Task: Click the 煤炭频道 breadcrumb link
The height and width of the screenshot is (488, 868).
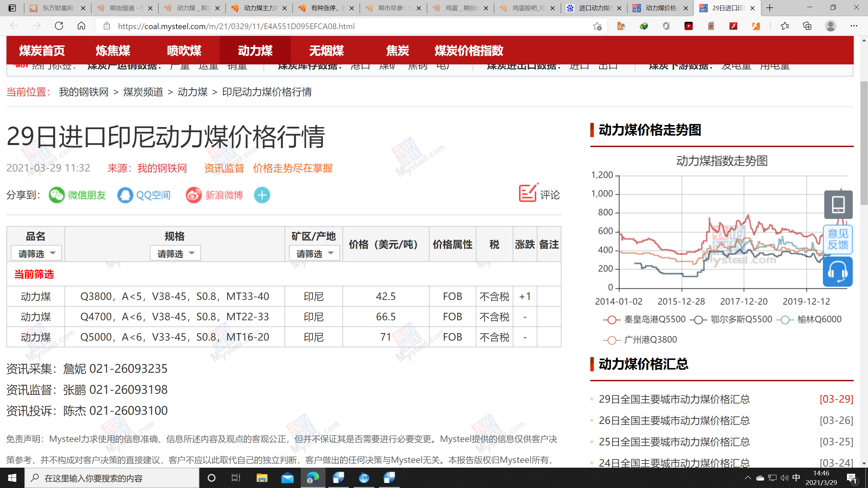Action: (x=143, y=92)
